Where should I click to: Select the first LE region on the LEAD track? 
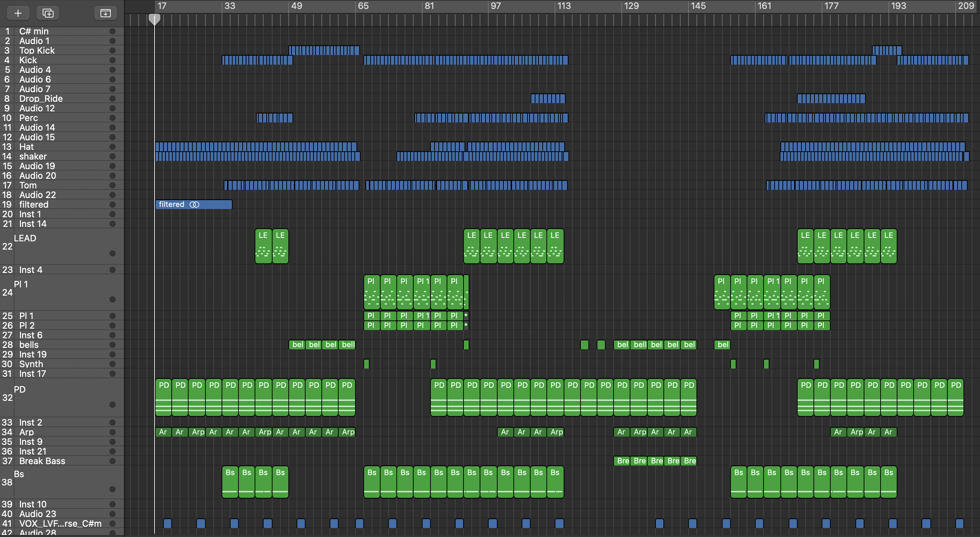pyautogui.click(x=263, y=246)
